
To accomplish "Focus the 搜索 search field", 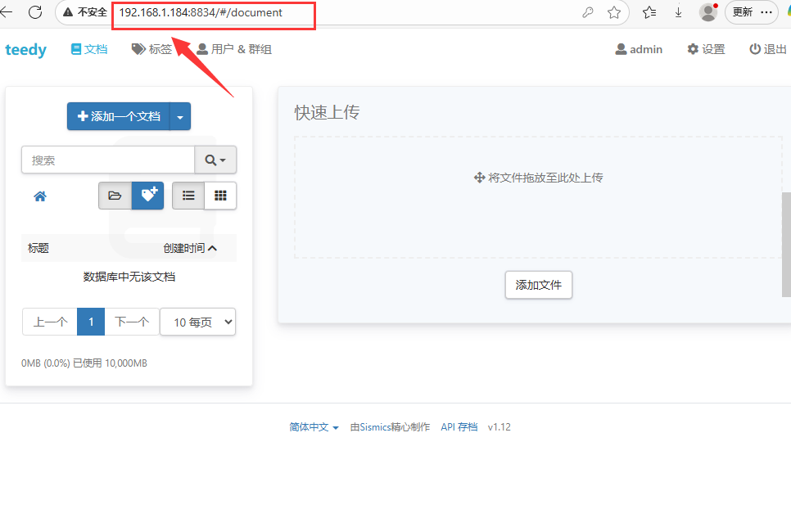I will pyautogui.click(x=108, y=160).
